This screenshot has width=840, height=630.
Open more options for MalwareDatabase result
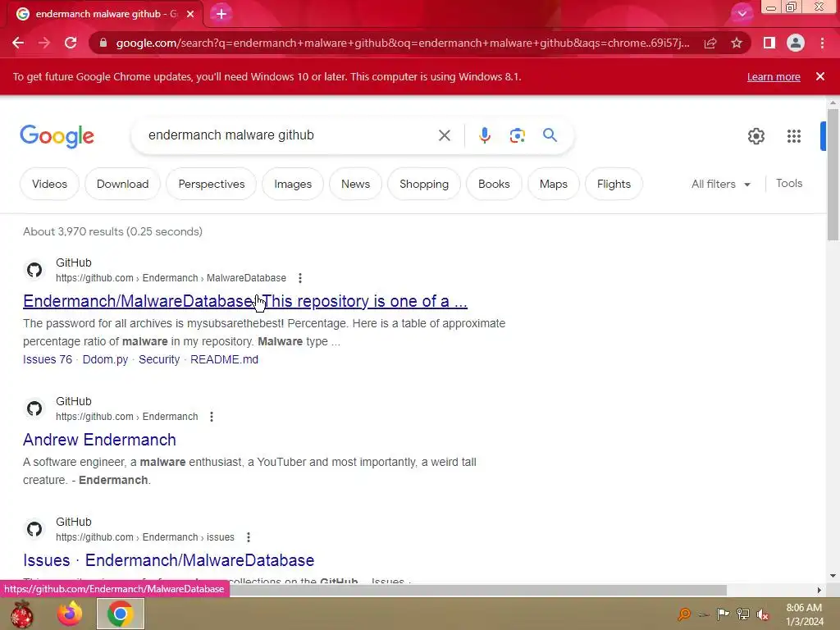300,278
